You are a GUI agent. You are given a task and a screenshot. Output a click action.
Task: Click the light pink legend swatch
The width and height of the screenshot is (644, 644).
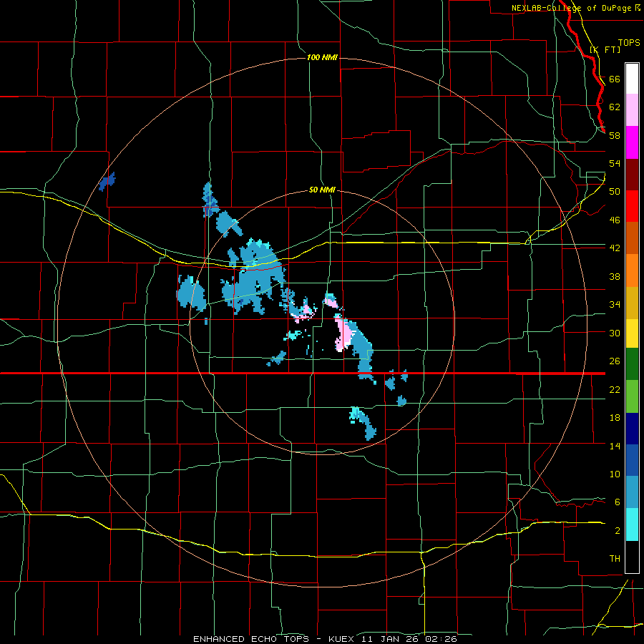click(632, 110)
